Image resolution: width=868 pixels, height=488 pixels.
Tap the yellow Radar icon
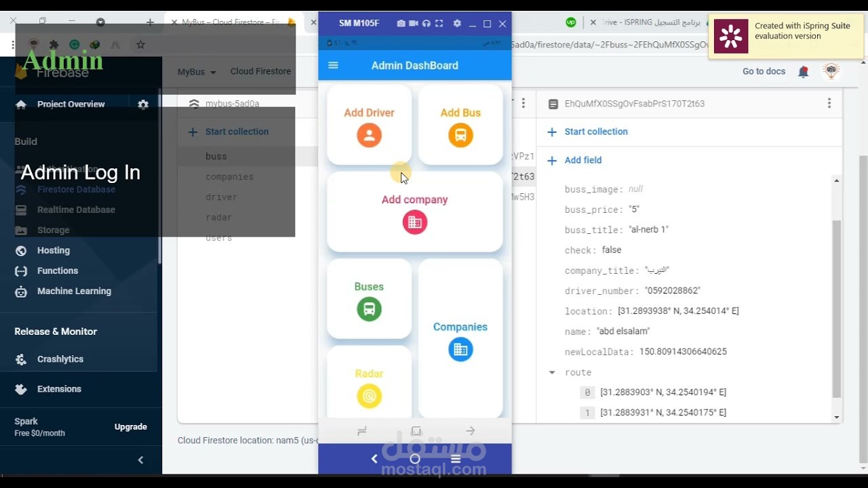(369, 396)
